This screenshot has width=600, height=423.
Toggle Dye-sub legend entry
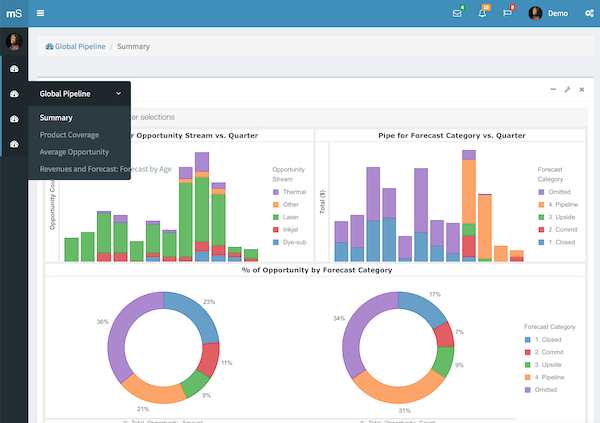coord(290,242)
